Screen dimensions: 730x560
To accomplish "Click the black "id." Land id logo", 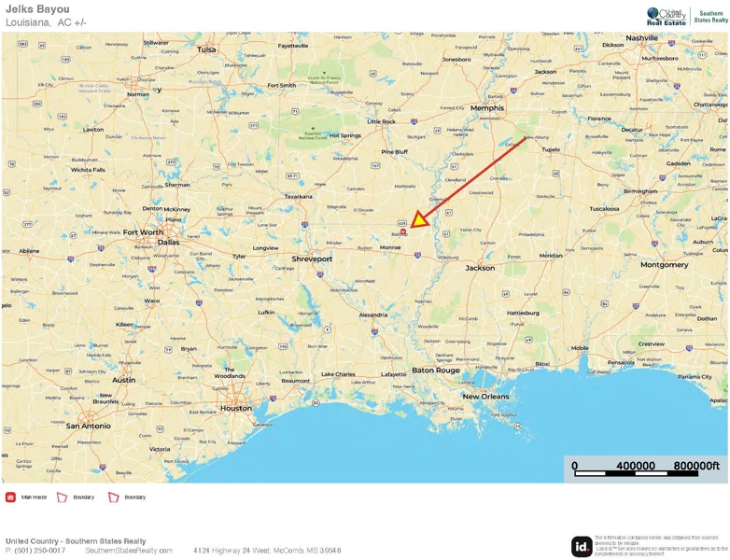I will [x=582, y=546].
